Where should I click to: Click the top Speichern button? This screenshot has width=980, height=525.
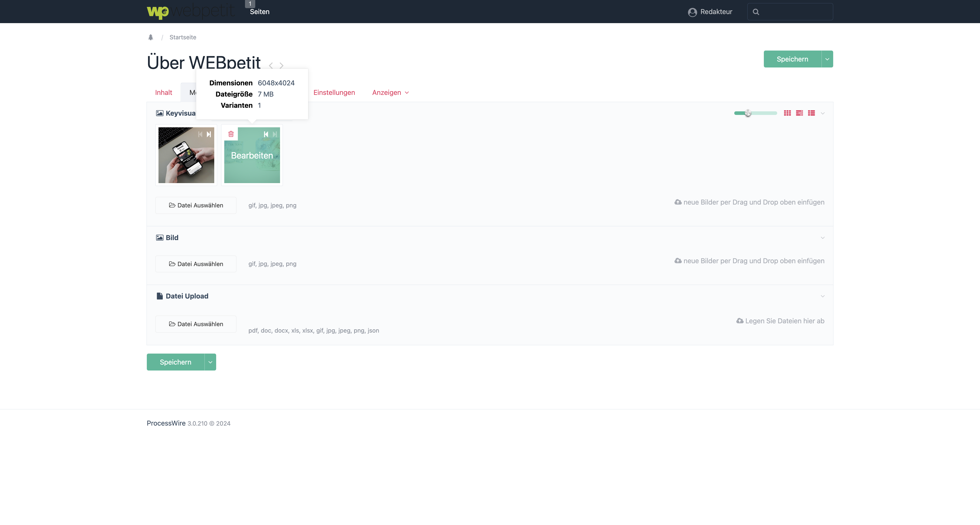coord(792,59)
